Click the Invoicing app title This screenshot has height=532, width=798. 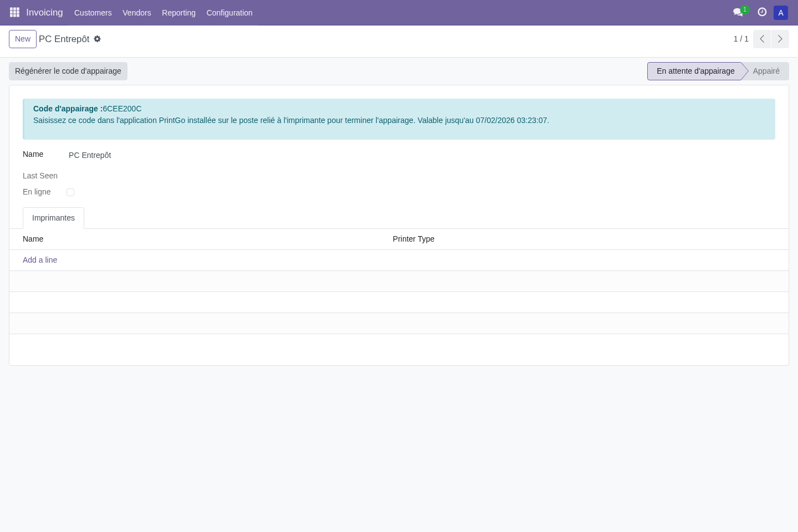coord(44,12)
